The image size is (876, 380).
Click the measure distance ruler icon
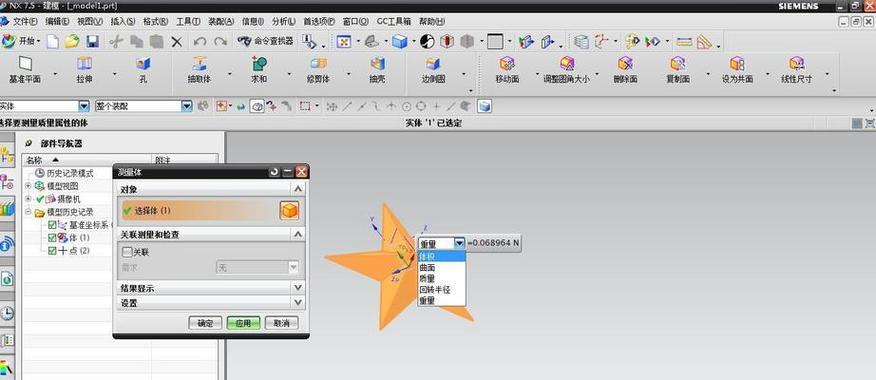coord(684,42)
